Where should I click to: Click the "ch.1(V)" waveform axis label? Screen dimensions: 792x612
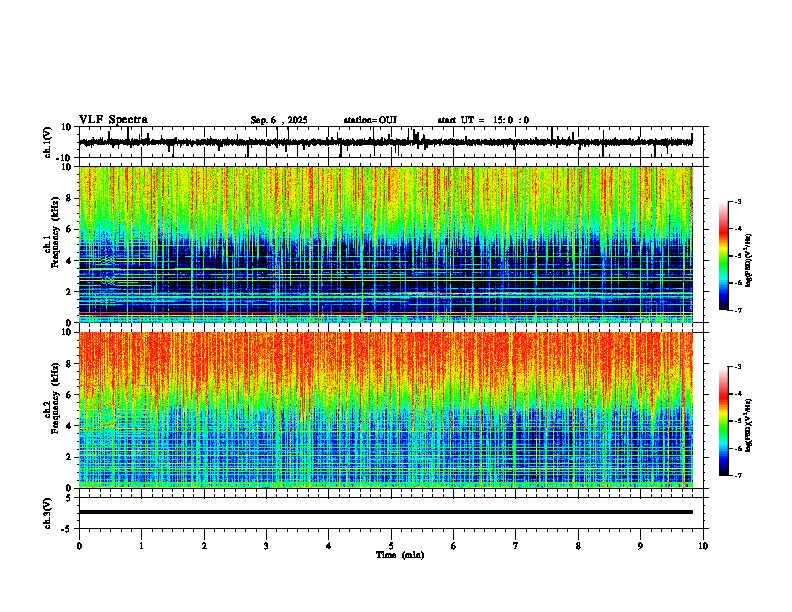click(x=48, y=142)
